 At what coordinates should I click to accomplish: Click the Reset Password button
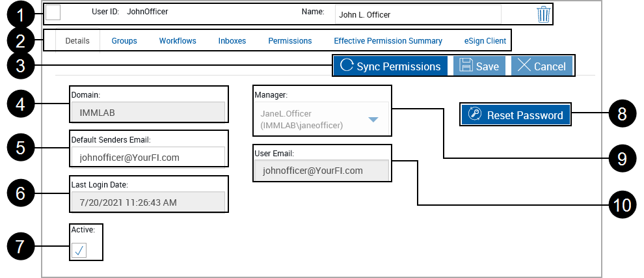(516, 115)
